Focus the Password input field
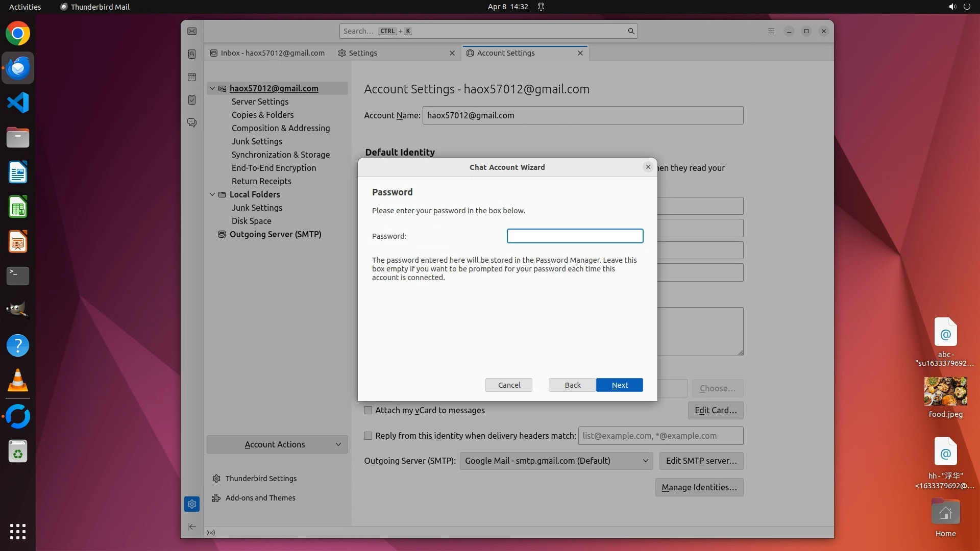This screenshot has height=551, width=980. [575, 236]
